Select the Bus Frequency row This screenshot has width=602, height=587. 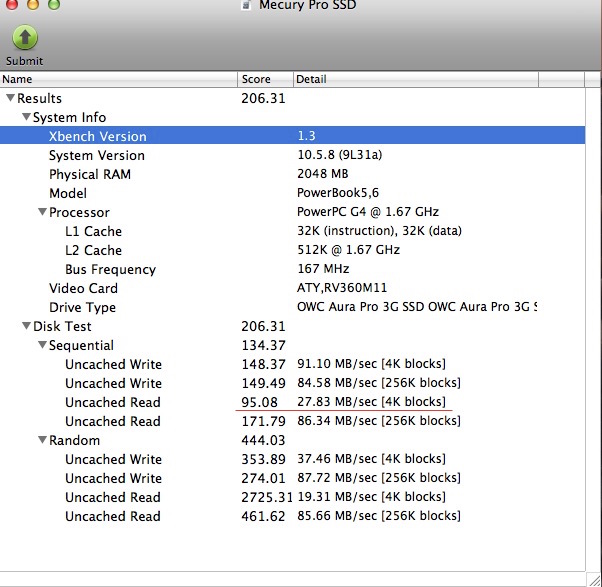(293, 269)
